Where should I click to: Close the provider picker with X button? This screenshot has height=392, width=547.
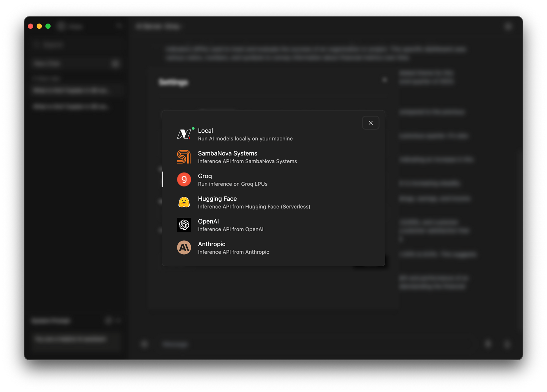pos(371,123)
